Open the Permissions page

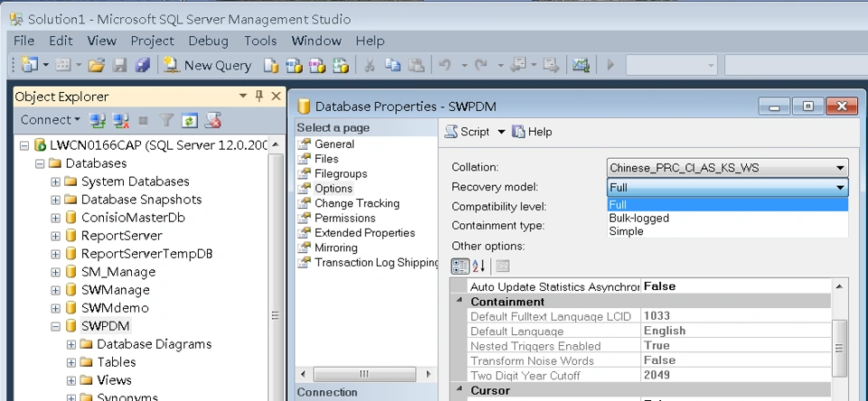[344, 218]
